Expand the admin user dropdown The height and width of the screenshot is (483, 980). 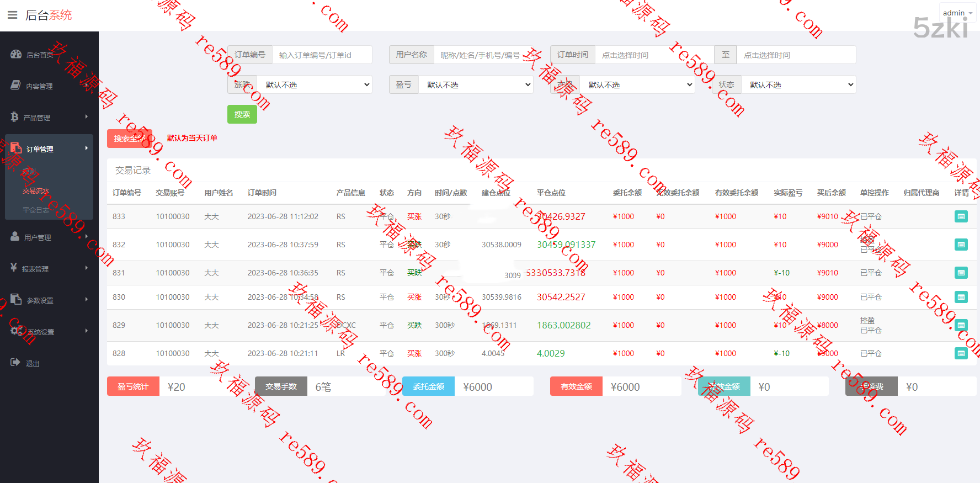tap(957, 13)
